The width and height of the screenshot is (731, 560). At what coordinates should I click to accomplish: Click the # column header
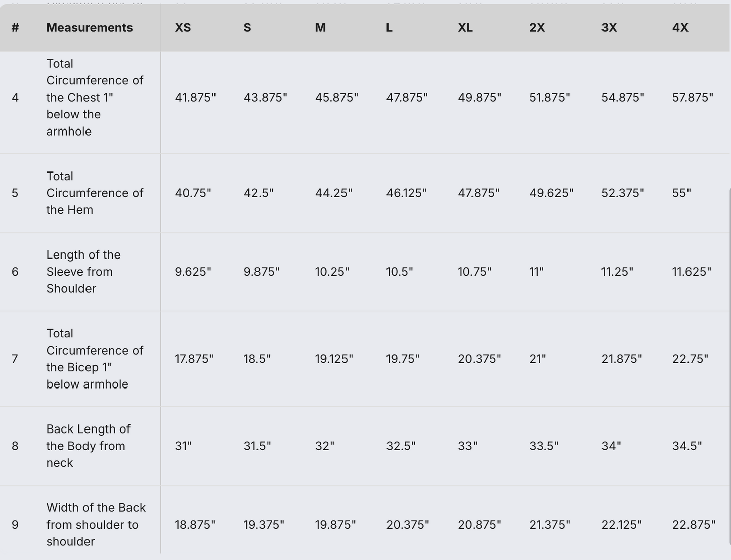point(15,28)
